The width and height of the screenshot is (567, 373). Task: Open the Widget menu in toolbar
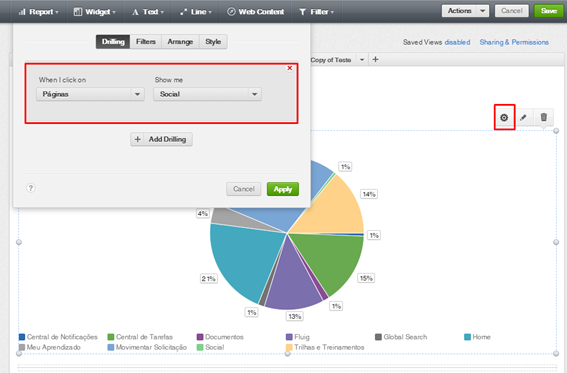pyautogui.click(x=94, y=12)
